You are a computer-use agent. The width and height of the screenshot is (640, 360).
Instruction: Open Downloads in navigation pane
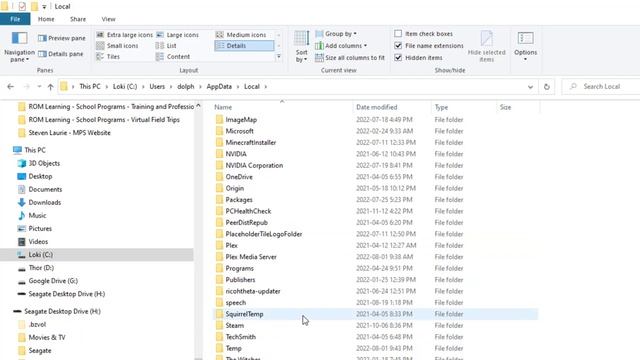coord(44,202)
